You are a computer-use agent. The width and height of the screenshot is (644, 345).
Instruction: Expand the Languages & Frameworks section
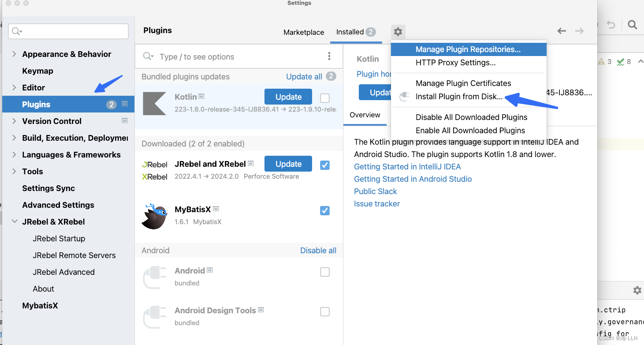click(x=14, y=154)
